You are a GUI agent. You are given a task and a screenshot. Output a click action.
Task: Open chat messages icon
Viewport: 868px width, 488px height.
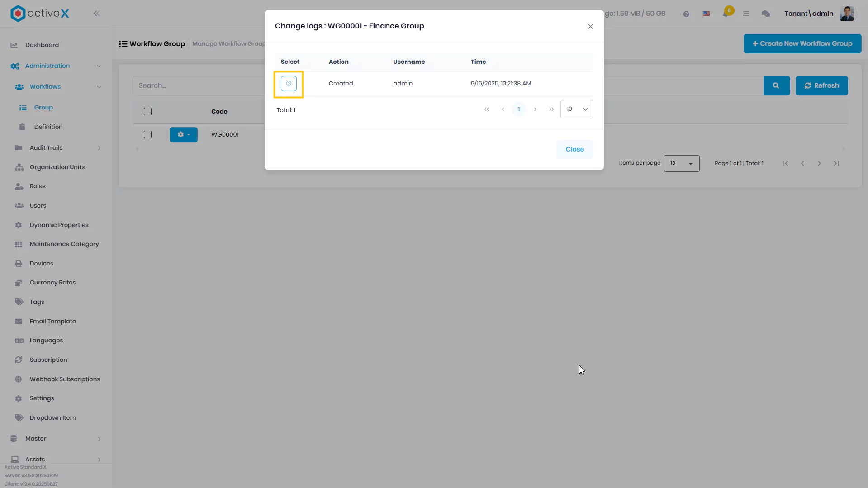[x=766, y=14]
